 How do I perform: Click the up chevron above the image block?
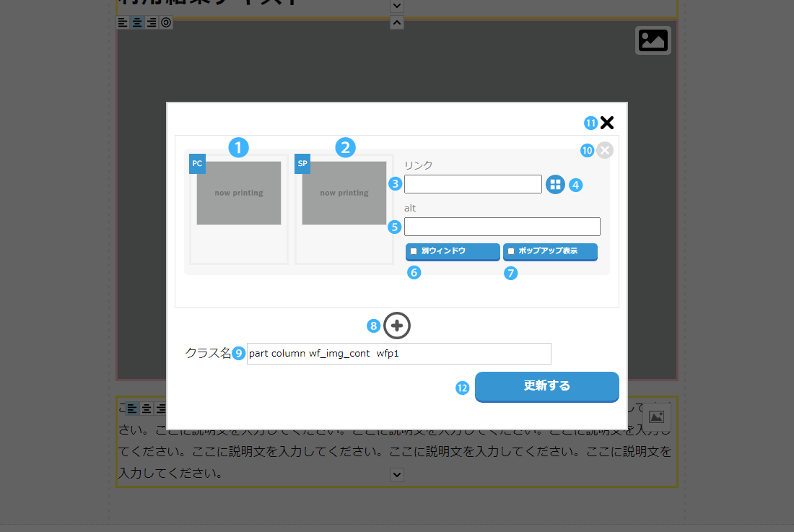(x=396, y=22)
